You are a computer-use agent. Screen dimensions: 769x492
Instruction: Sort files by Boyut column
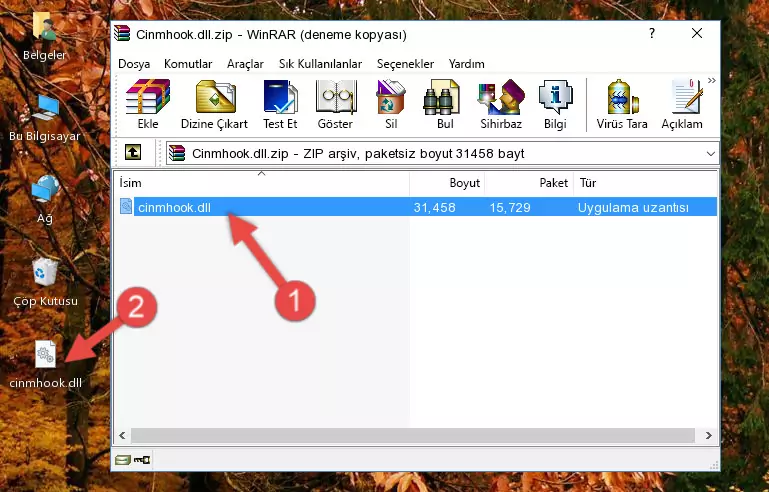[447, 183]
